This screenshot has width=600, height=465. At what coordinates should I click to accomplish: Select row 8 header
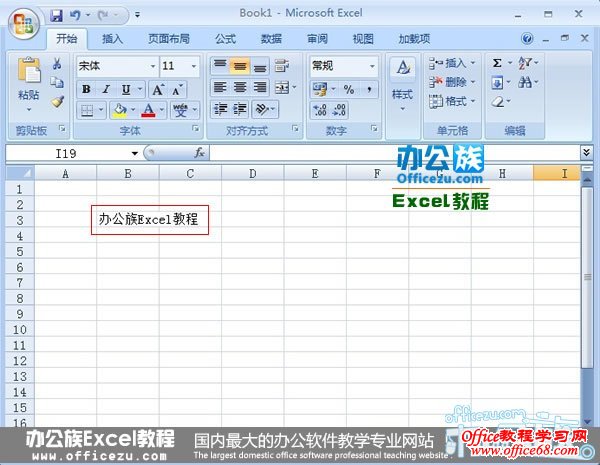pos(20,298)
